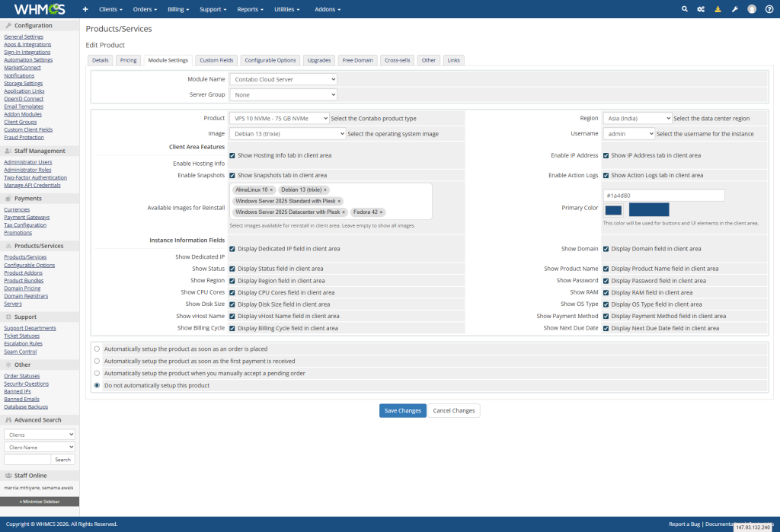
Task: Select automatic setup as soon as order is placed
Action: 96,349
